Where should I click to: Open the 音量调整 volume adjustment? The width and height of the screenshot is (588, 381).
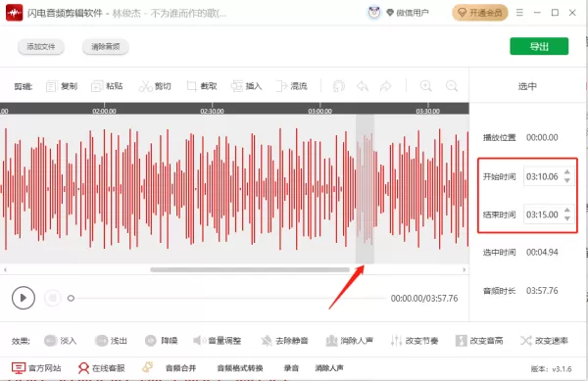pyautogui.click(x=218, y=341)
